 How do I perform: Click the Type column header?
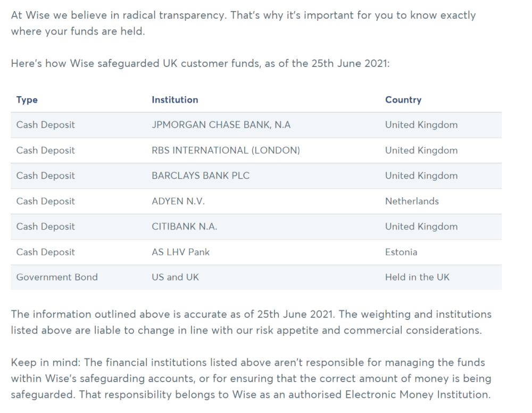pos(27,100)
